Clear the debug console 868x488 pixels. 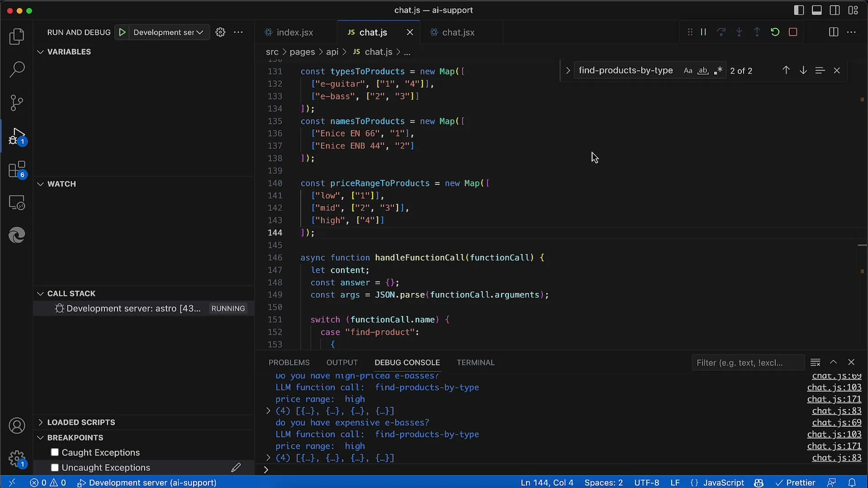point(815,363)
